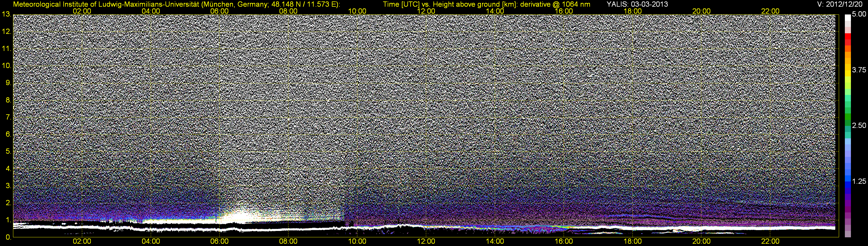Screen dimensions: 868x246
Task: Pick the white top segment of the color scale
Action: coord(848,18)
